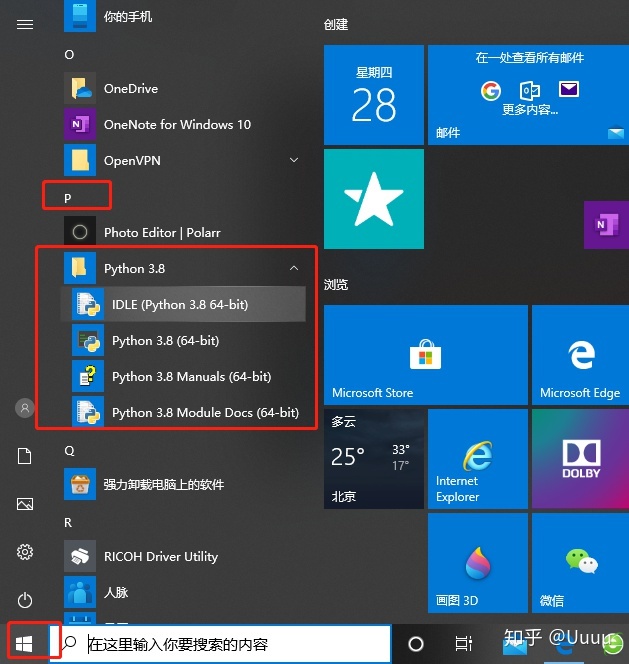Open the Start menu Windows logo button
629x664 pixels.
[24, 644]
